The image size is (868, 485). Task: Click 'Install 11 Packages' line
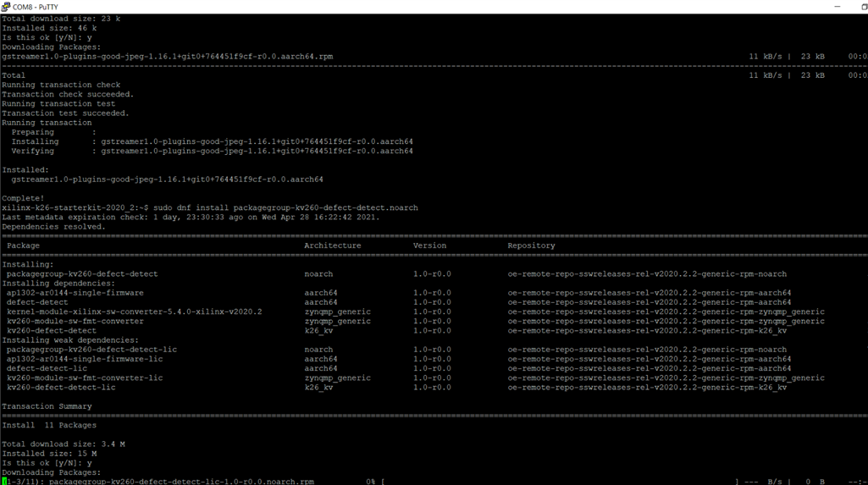click(49, 425)
